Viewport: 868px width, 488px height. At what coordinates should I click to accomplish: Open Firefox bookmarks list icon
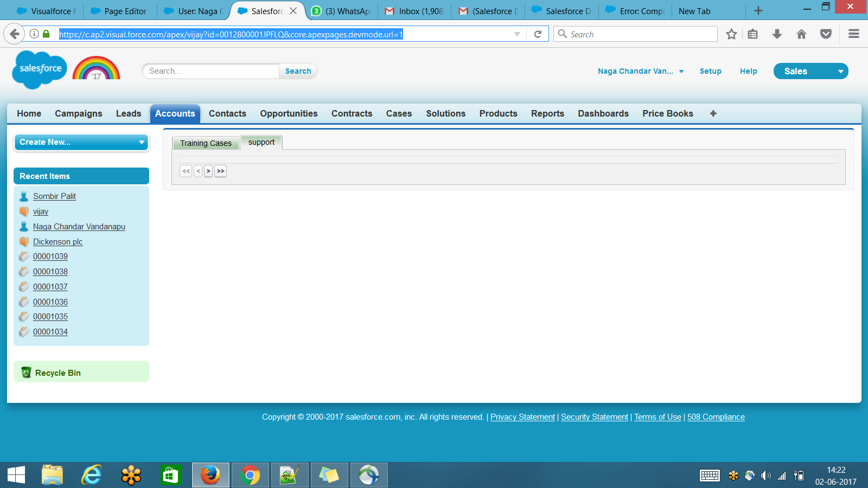pyautogui.click(x=752, y=34)
